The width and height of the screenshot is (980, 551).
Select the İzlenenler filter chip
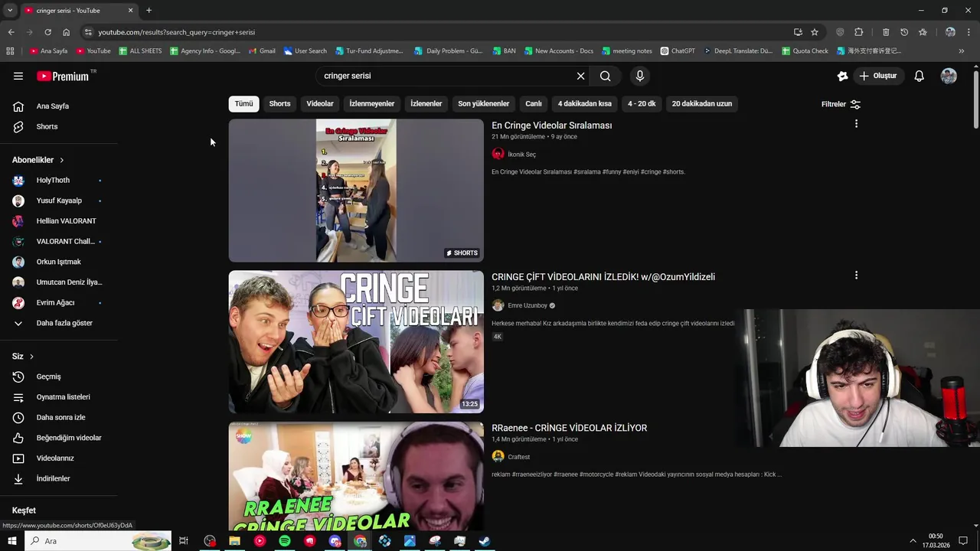426,104
